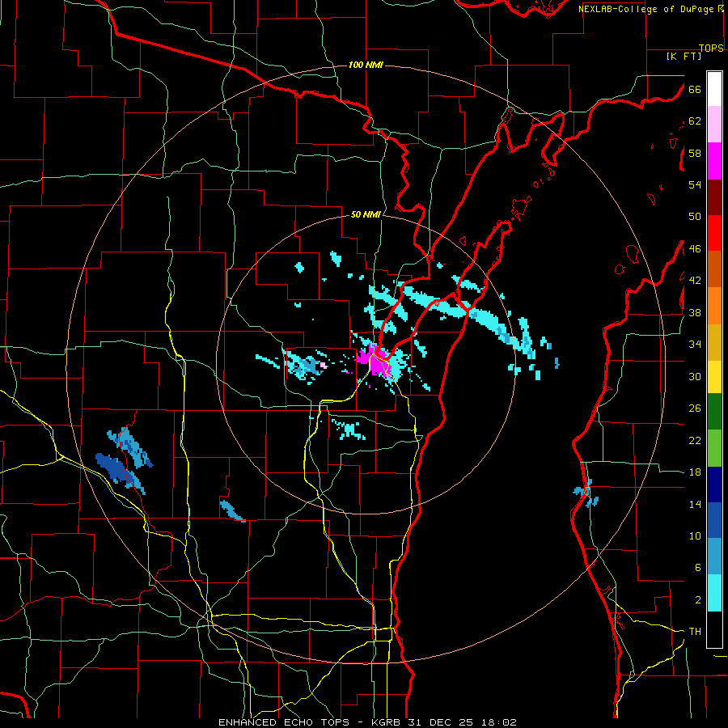Click the light pink swatch between 58 and 62
This screenshot has width=728, height=728.
(x=714, y=124)
